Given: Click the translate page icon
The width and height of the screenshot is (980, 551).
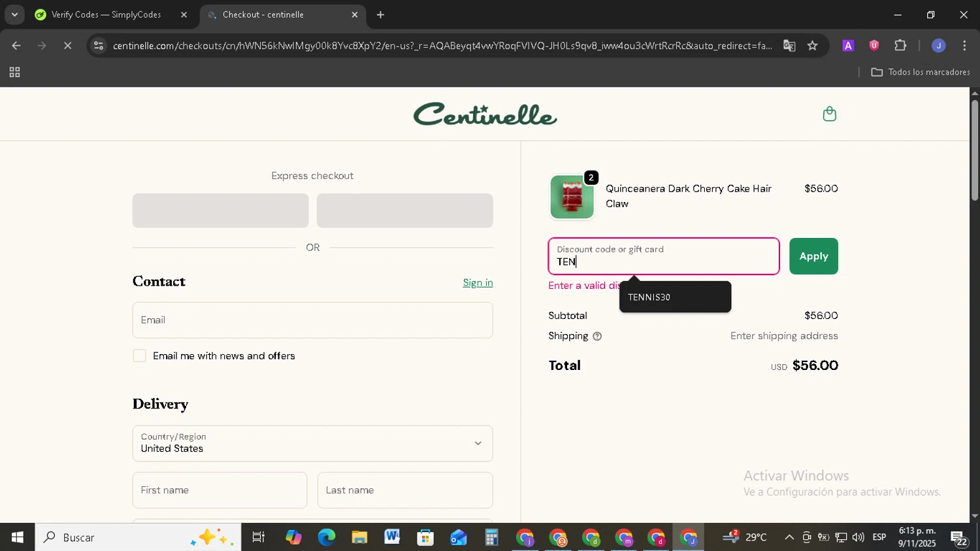Looking at the screenshot, I should (789, 46).
